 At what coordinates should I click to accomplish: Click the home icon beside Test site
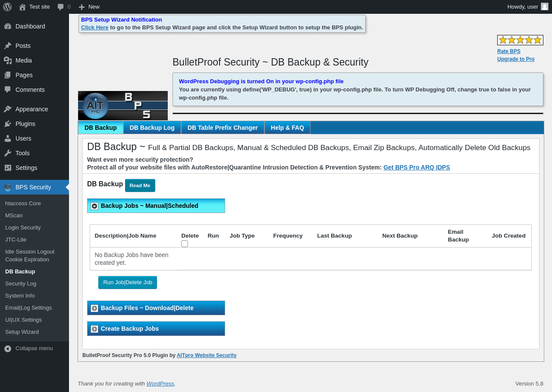tap(22, 7)
